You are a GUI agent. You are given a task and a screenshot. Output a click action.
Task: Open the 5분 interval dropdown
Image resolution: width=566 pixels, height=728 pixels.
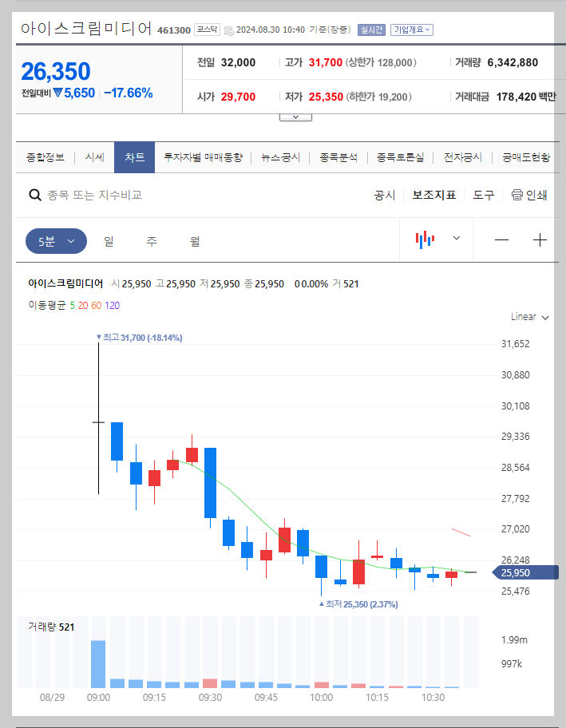coord(56,239)
